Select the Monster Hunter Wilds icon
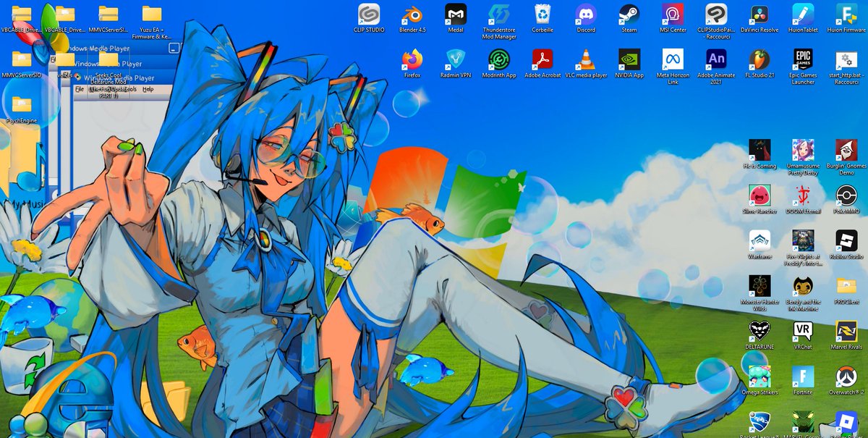Image resolution: width=868 pixels, height=438 pixels. click(x=759, y=285)
